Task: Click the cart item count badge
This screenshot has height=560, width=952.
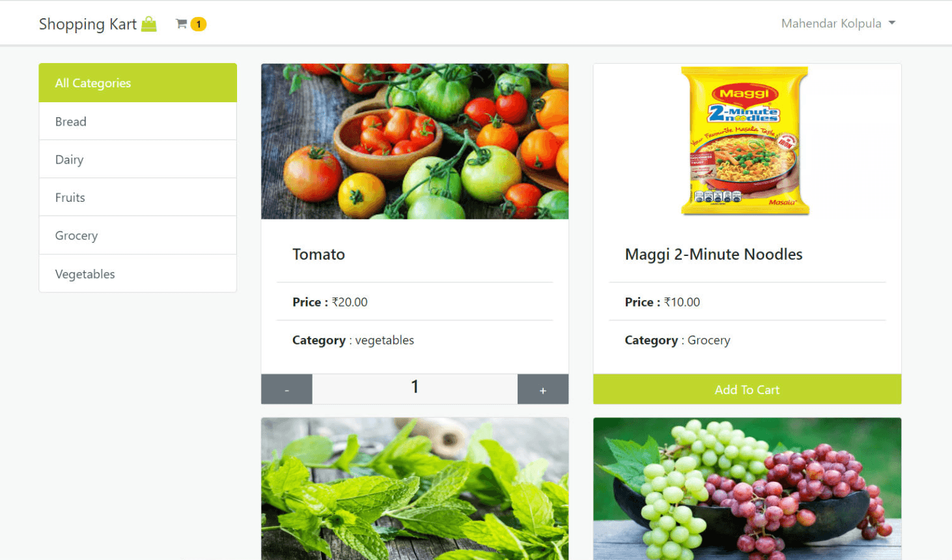Action: pyautogui.click(x=199, y=24)
